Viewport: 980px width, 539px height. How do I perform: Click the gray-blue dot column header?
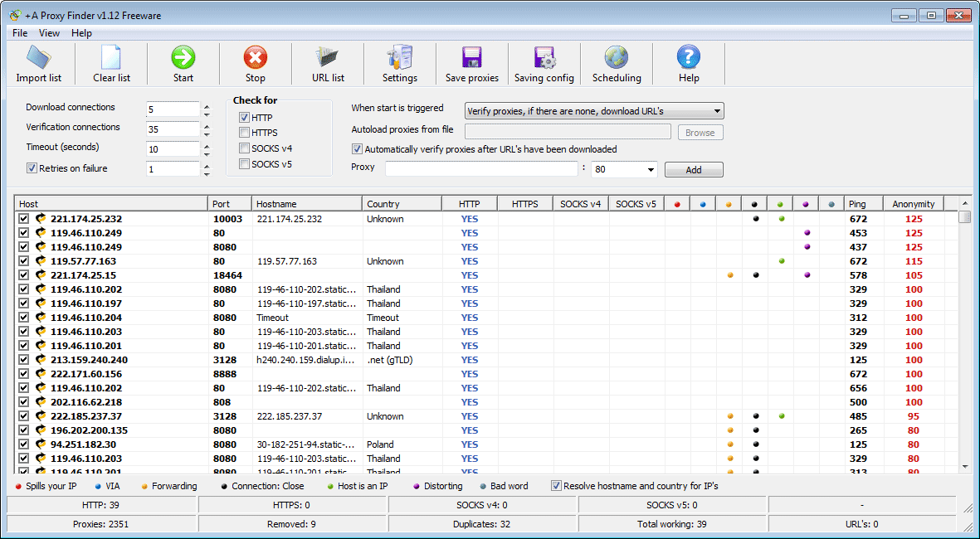tap(831, 204)
